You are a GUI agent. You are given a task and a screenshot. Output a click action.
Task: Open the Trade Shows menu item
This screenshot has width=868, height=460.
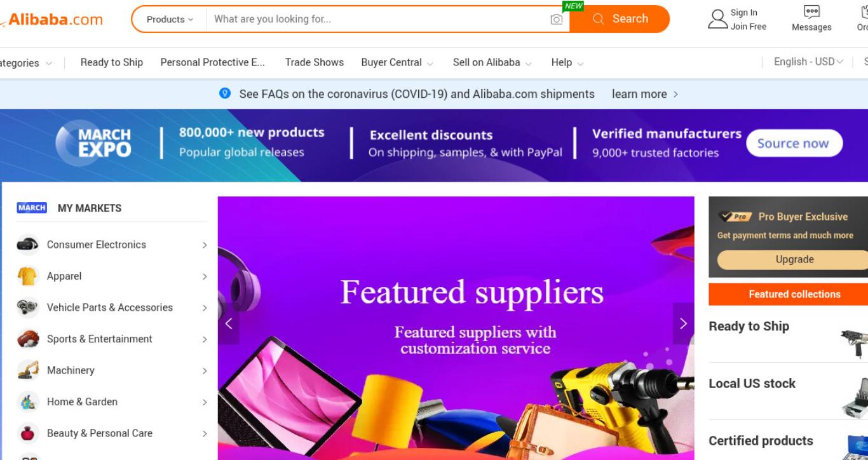315,62
